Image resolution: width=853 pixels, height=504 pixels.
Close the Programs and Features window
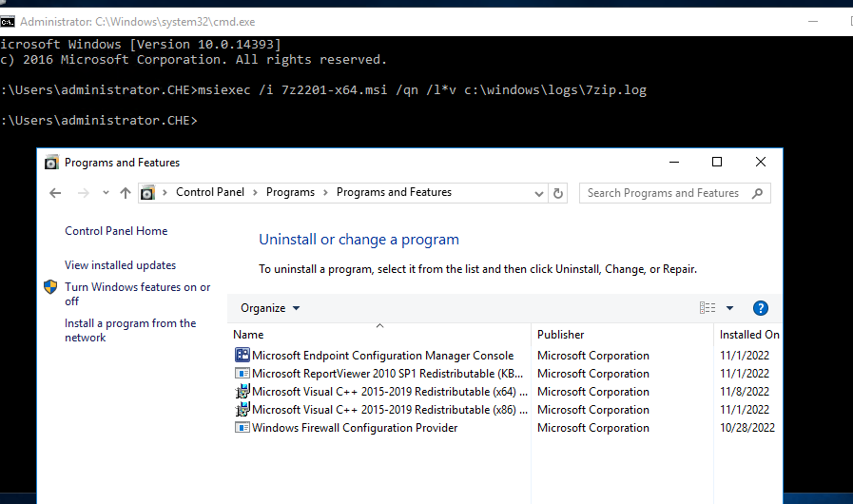[x=761, y=163]
